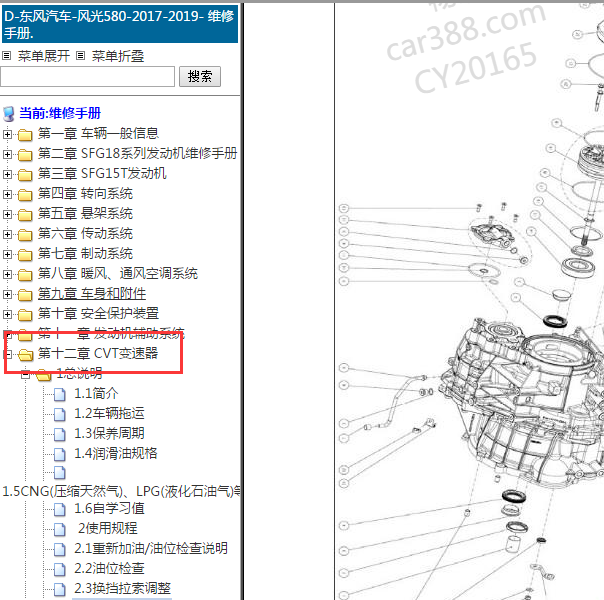604x600 pixels.
Task: Collapse the 第十二章 CVT变速器 node
Action: (x=8, y=354)
